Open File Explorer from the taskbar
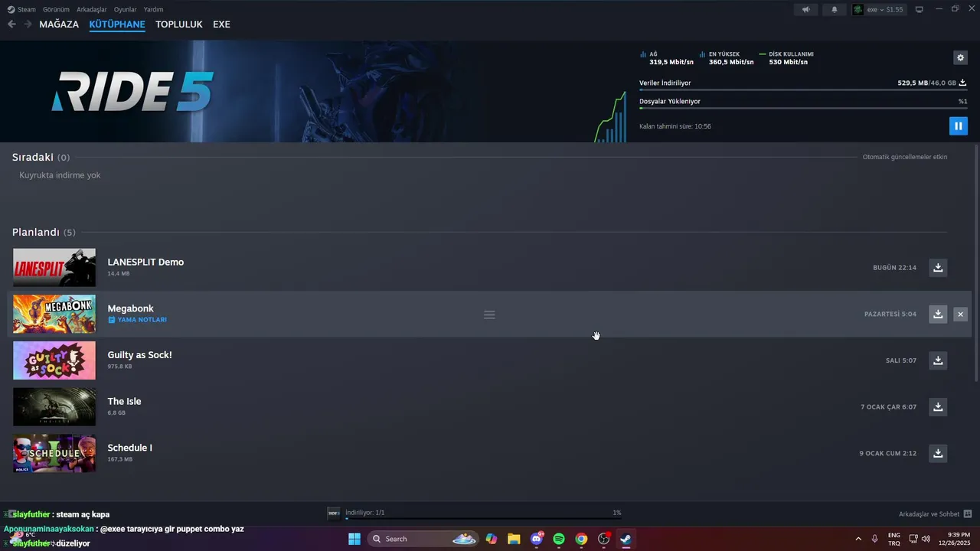The image size is (980, 551). pyautogui.click(x=514, y=539)
